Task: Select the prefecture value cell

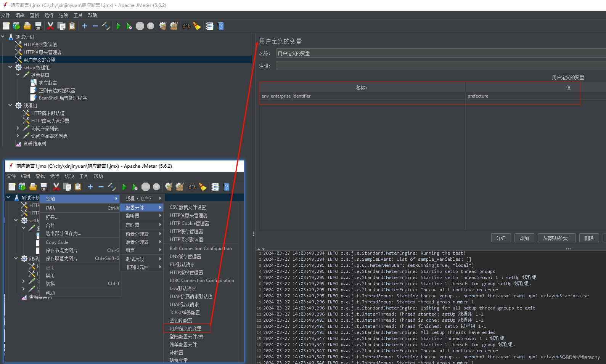Action: (535, 96)
